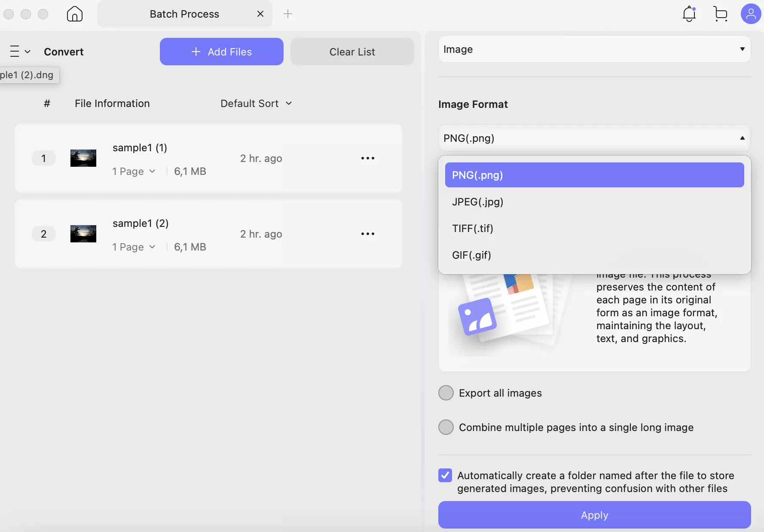Viewport: 764px width, 532px height.
Task: Open more options for sample1 (1)
Action: [x=368, y=158]
